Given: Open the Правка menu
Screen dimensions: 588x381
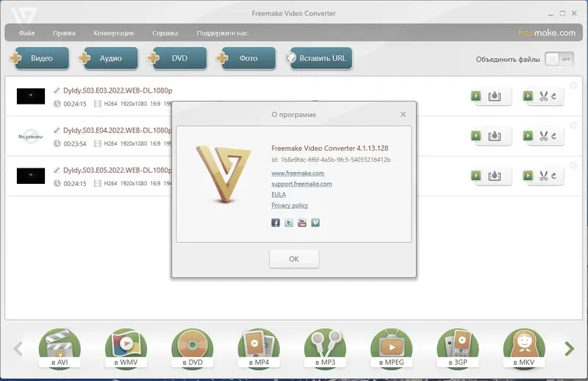Looking at the screenshot, I should (64, 33).
